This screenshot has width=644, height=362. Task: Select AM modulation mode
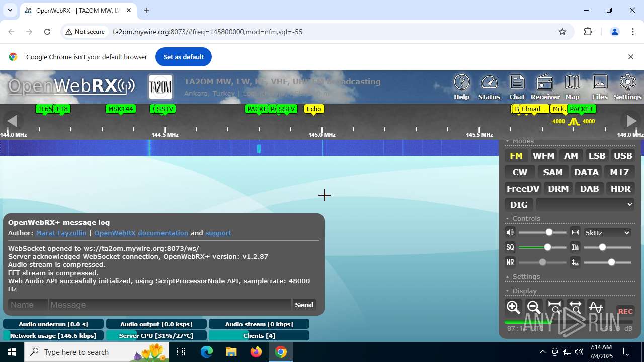(571, 156)
